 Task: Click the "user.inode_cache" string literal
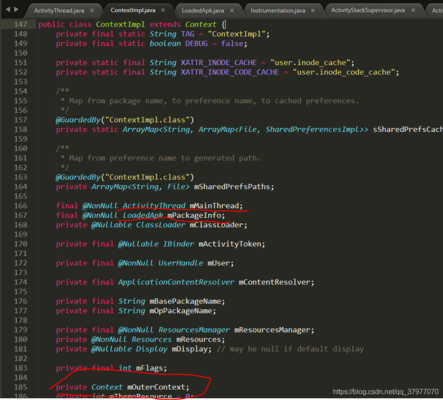[310, 63]
